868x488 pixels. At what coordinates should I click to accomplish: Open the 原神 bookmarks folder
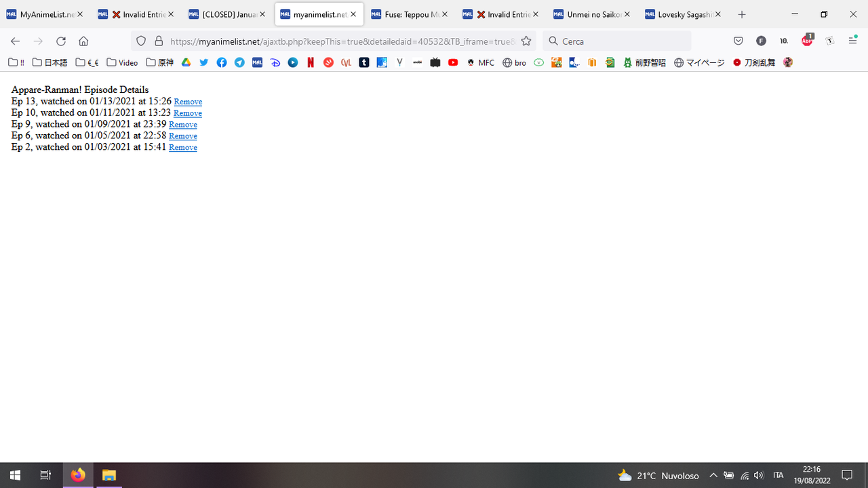tap(159, 62)
